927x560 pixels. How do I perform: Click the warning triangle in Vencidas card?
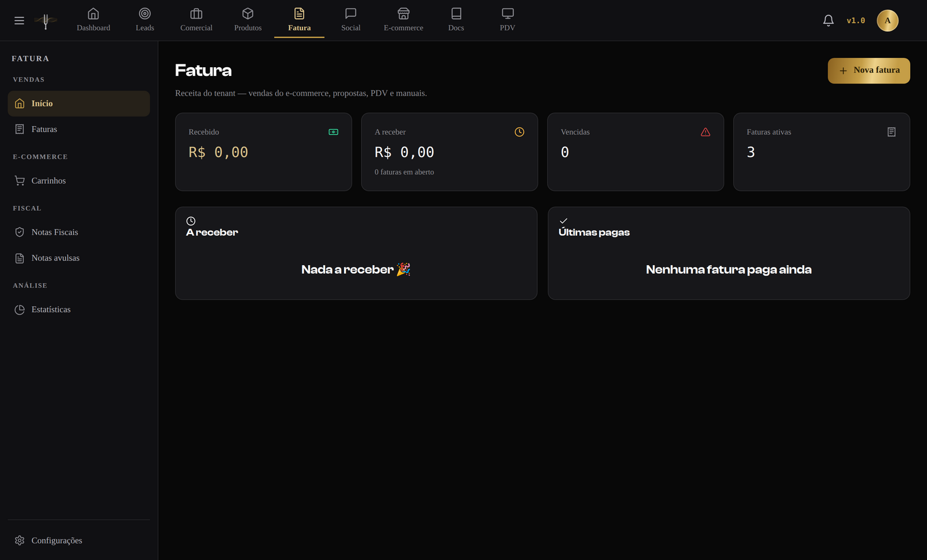click(x=706, y=132)
